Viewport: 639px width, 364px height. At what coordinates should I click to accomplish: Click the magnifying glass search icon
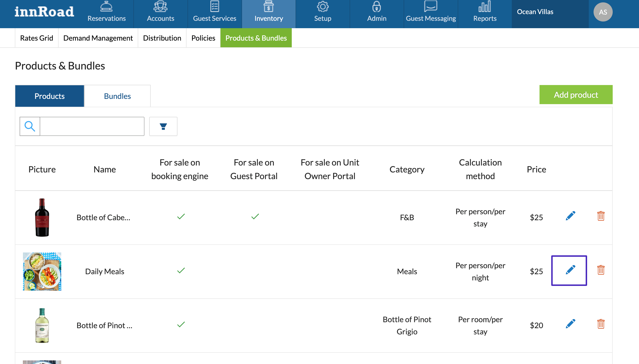coord(30,126)
